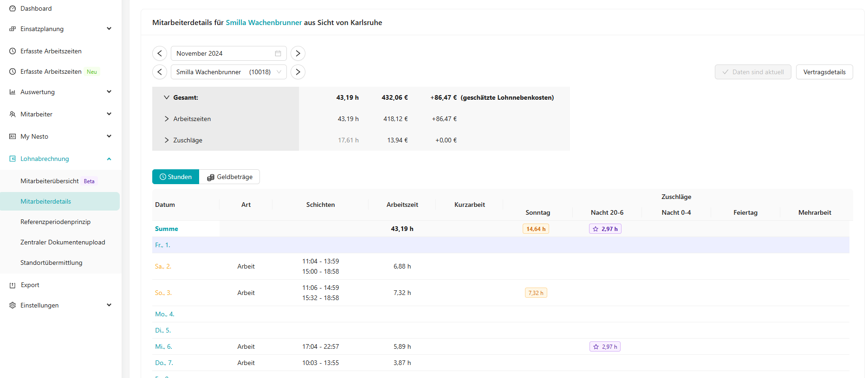Select the Stunden view toggle
The image size is (868, 378).
pos(176,177)
